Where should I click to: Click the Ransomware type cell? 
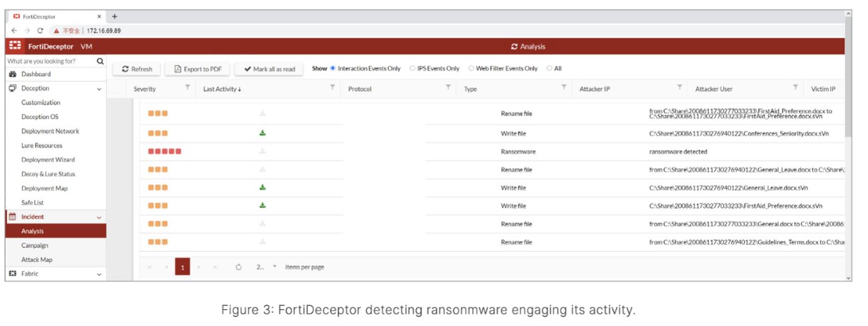click(518, 151)
